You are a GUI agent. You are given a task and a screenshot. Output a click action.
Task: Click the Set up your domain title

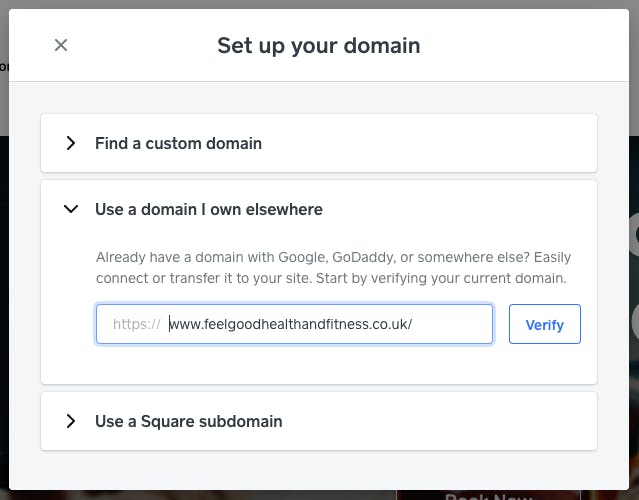tap(319, 46)
